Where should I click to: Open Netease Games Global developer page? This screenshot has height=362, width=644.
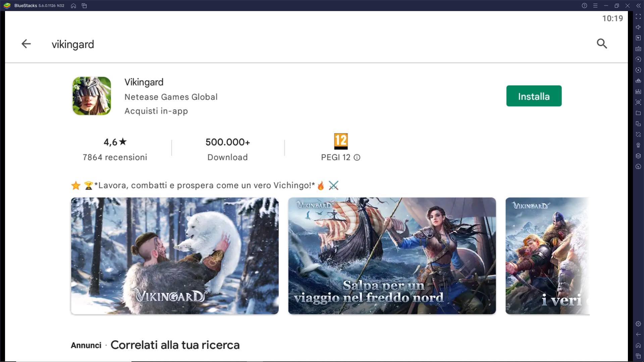[171, 97]
